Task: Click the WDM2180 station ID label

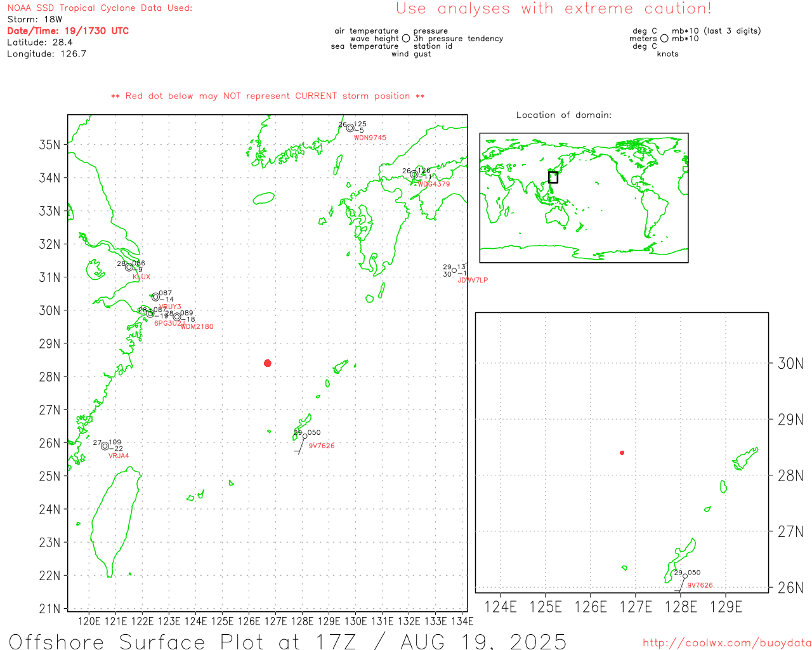Action: tap(197, 327)
